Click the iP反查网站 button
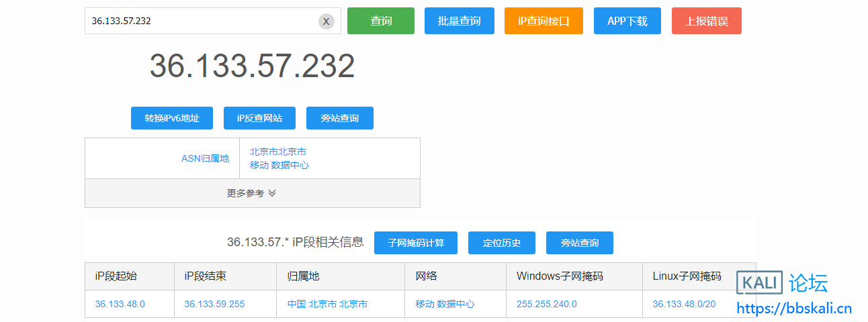This screenshot has height=322, width=868. coord(259,118)
